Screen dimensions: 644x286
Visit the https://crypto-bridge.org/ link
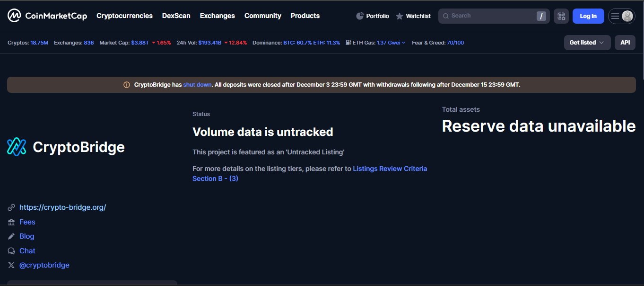[62, 207]
